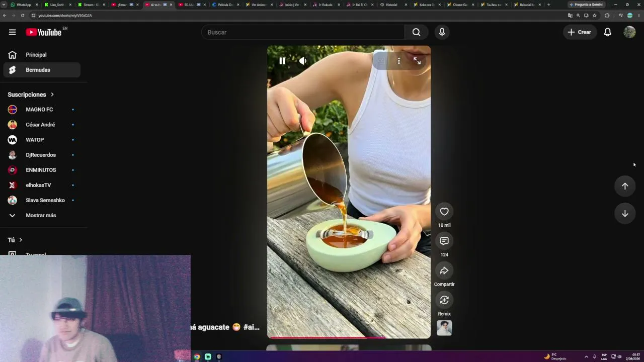Start voice search with the microphone
Screen dimensions: 644x362
point(442,32)
